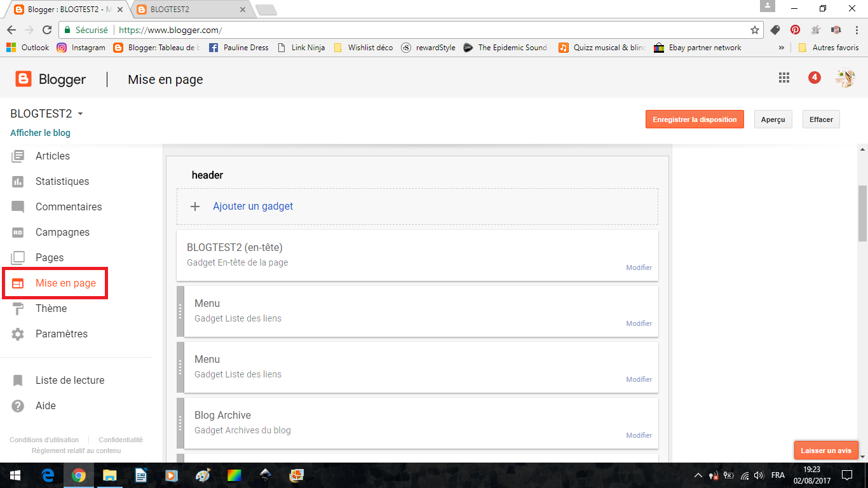Click the Blogger logo in header

(x=24, y=79)
